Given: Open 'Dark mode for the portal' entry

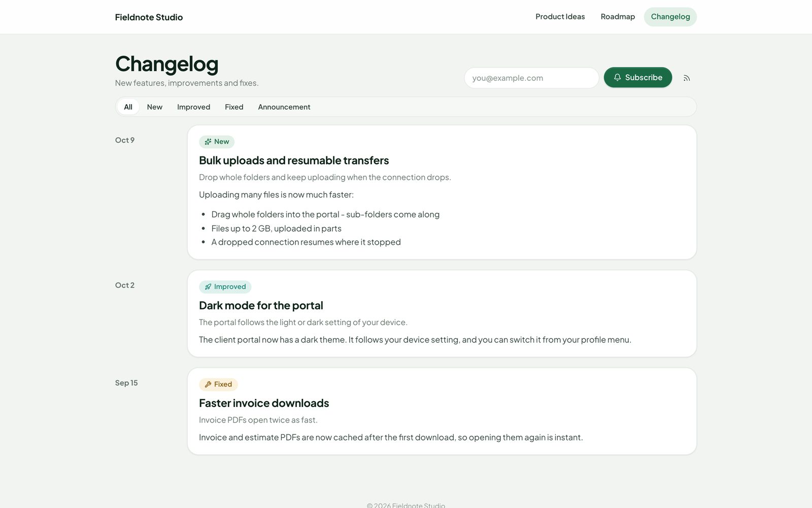Looking at the screenshot, I should point(261,306).
